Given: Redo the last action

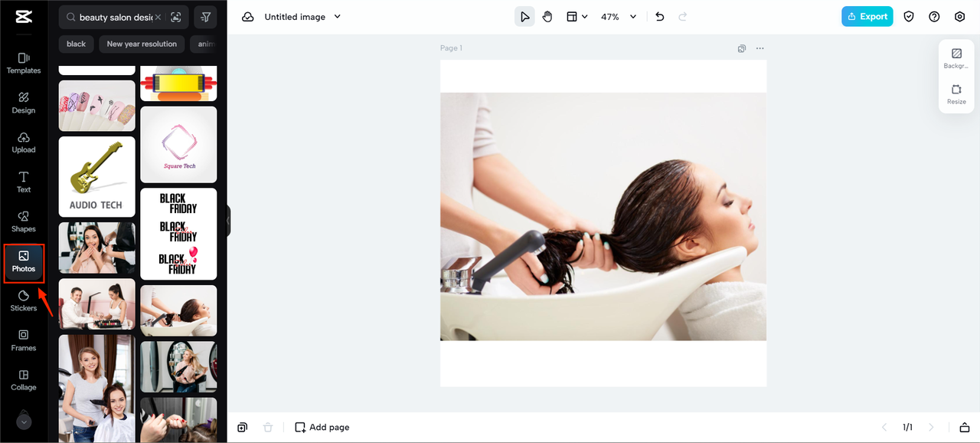Looking at the screenshot, I should pyautogui.click(x=683, y=16).
